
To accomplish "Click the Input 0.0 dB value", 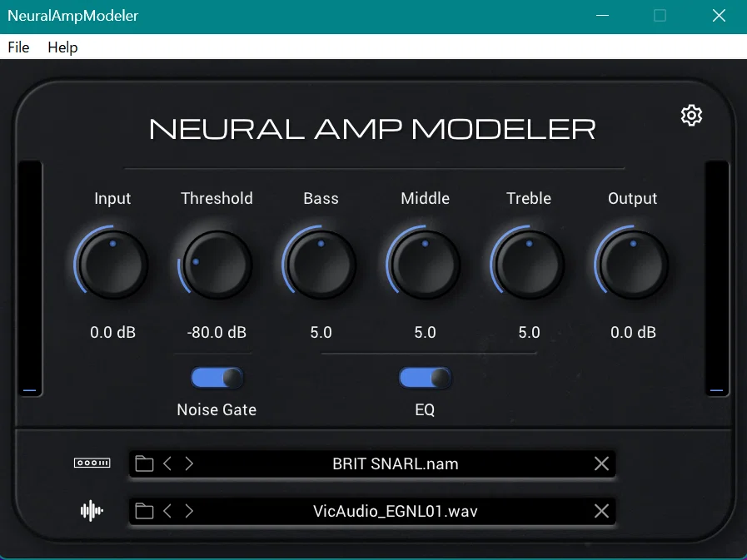I will [x=113, y=332].
